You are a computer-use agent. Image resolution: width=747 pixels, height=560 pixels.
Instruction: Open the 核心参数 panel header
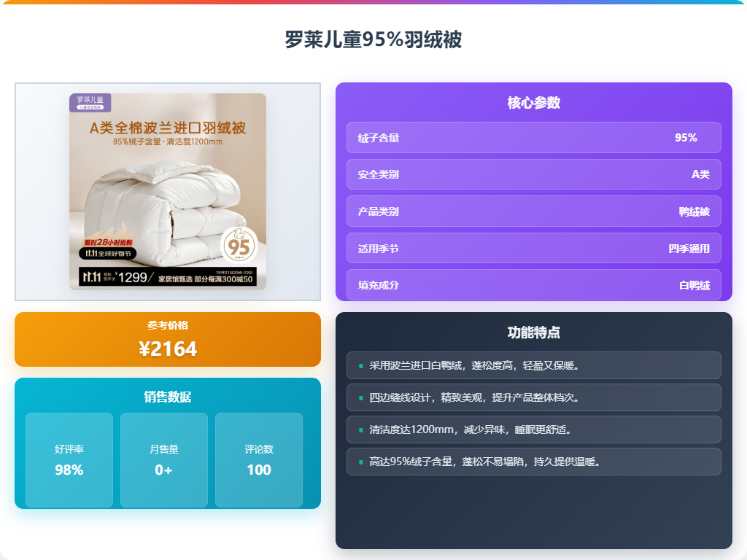pos(533,103)
